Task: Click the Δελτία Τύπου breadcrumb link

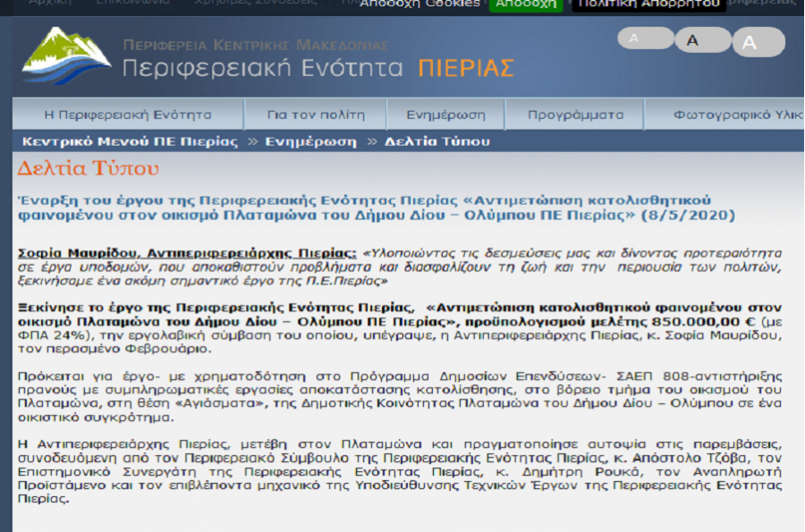Action: [437, 141]
